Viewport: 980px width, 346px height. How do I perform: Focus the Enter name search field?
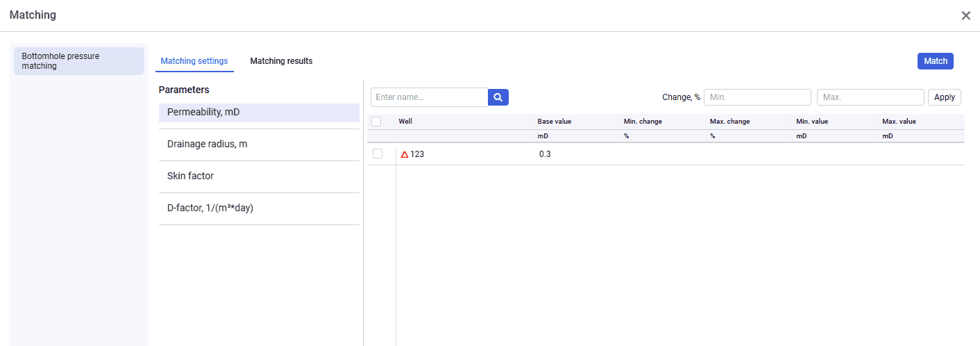[x=430, y=97]
